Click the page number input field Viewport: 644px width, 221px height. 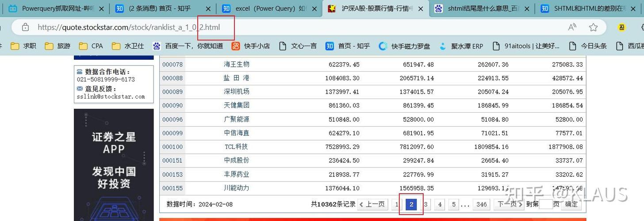(546, 204)
